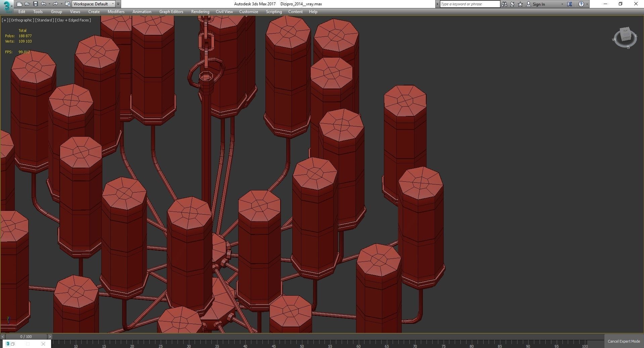Open the Communication Center satellite icon
This screenshot has width=644, height=348.
(512, 4)
